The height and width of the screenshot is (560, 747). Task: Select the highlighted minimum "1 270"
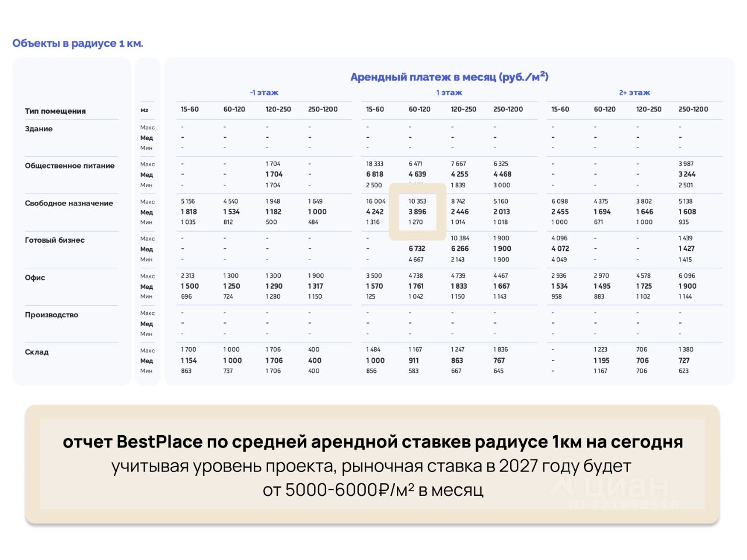point(416,222)
